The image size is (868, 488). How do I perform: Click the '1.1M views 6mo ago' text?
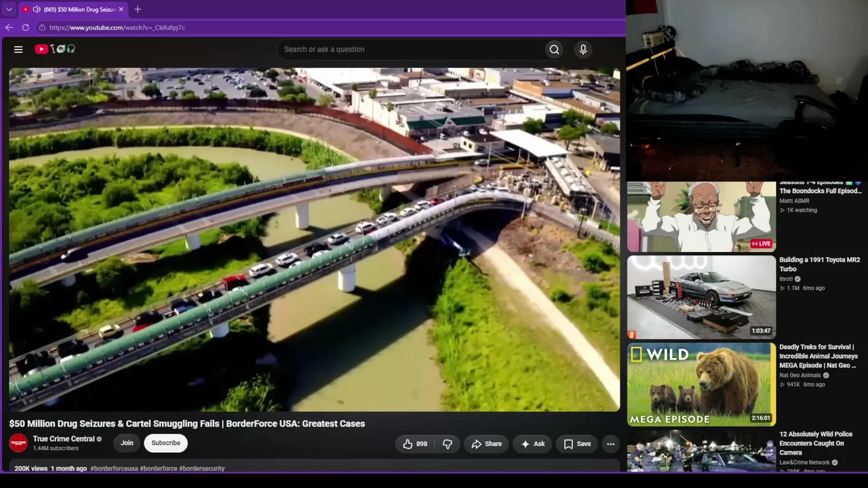pyautogui.click(x=806, y=288)
